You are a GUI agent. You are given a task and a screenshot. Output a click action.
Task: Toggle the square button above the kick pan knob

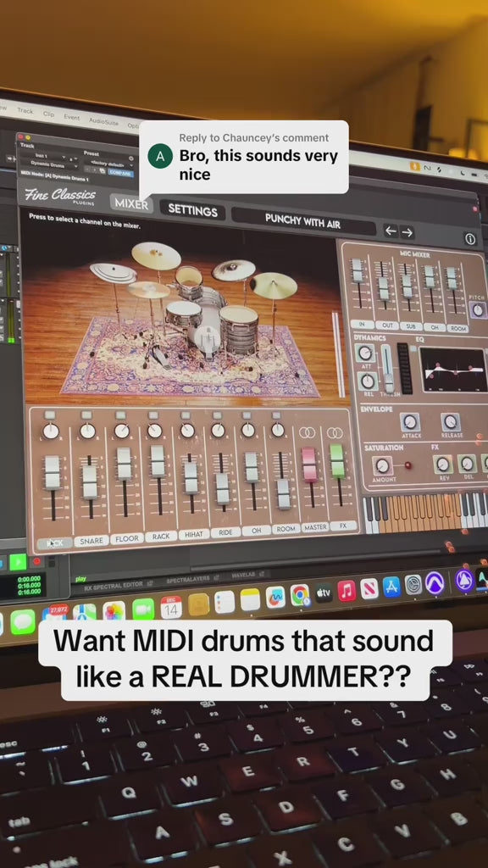tap(49, 415)
